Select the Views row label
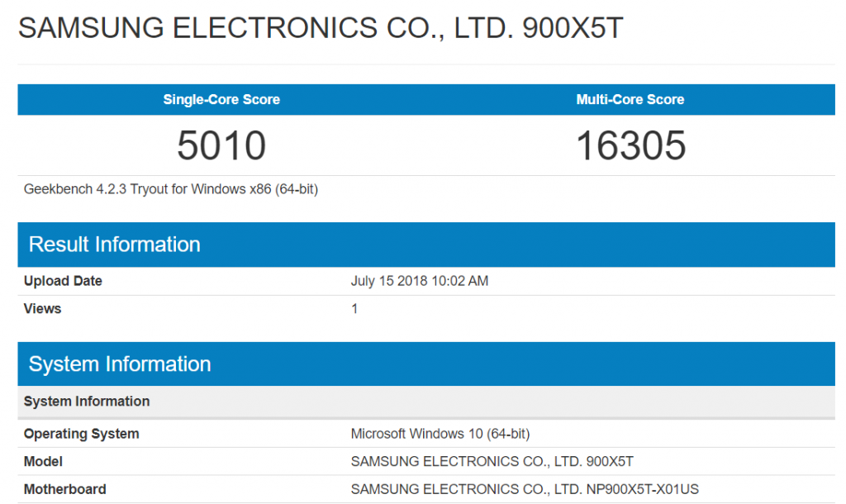846x504 pixels. 43,309
